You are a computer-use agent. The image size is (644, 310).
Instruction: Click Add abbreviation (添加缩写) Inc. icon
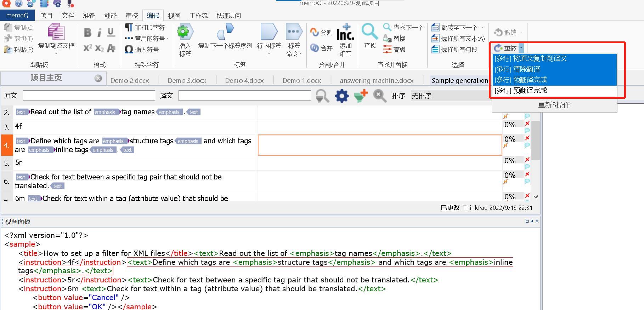pyautogui.click(x=345, y=32)
